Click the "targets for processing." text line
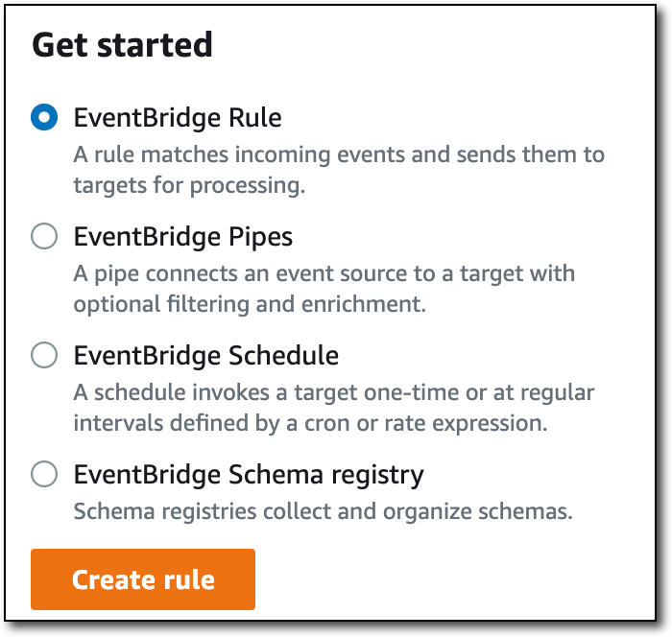 point(189,184)
